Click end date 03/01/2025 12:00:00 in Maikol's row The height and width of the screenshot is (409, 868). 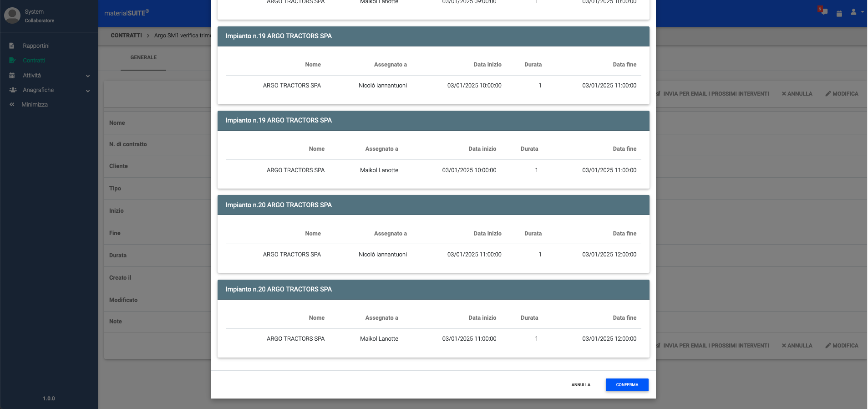click(x=609, y=338)
